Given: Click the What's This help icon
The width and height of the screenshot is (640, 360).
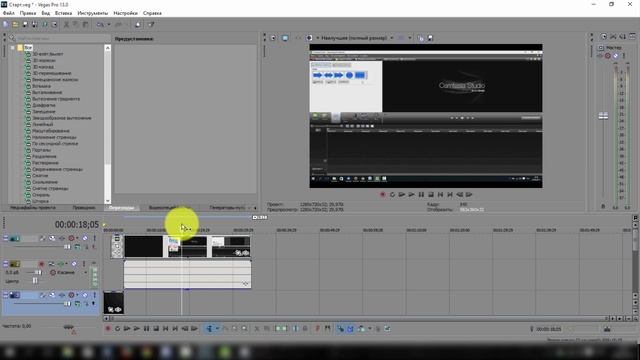Looking at the screenshot, I should coord(151,24).
